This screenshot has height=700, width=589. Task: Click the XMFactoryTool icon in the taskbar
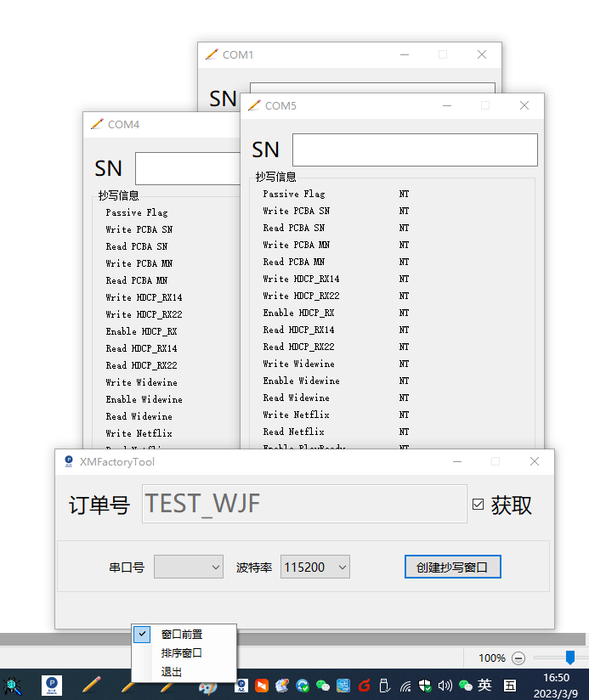click(x=53, y=684)
